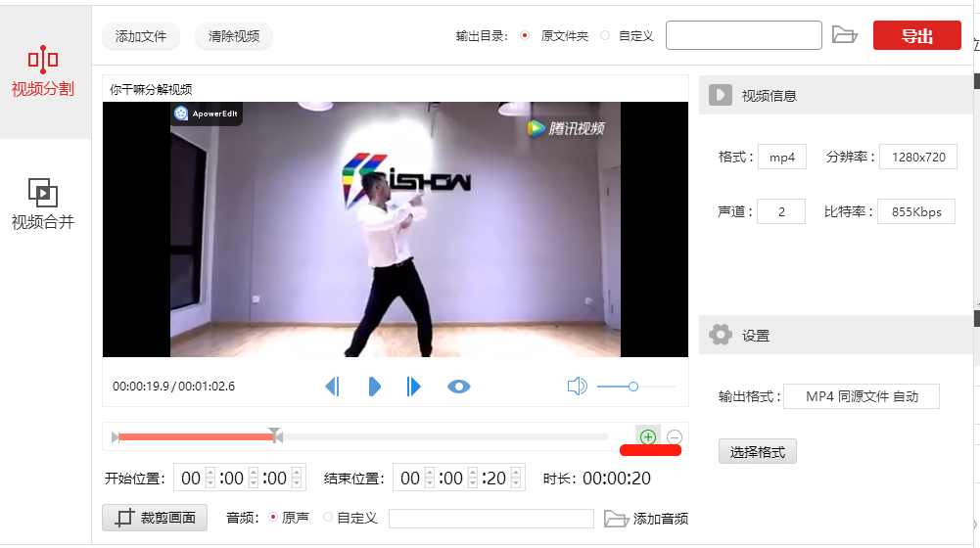This screenshot has height=548, width=980.
Task: Open the output directory folder icon
Action: pyautogui.click(x=844, y=35)
